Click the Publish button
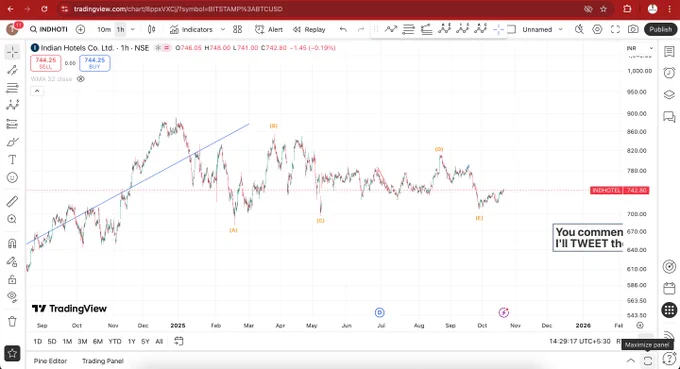 coord(660,29)
